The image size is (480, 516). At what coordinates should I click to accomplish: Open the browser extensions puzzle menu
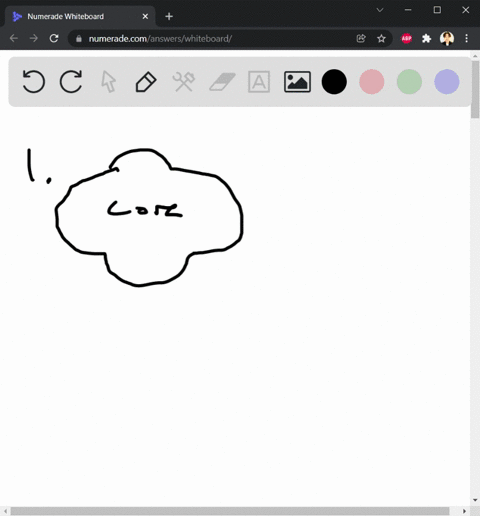tap(426, 39)
